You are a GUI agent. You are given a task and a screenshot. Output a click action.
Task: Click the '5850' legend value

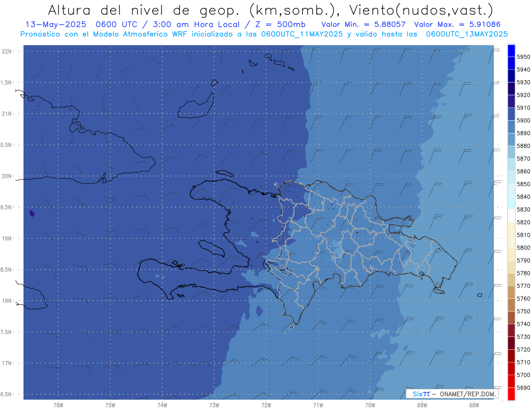click(x=524, y=184)
